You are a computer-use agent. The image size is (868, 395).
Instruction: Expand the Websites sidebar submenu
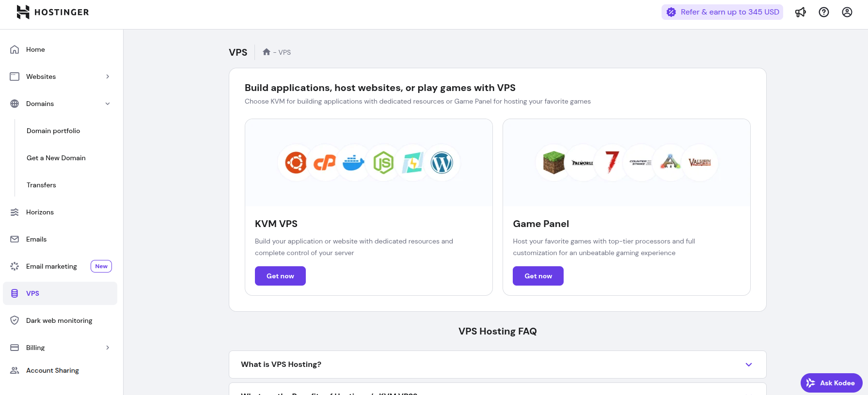pyautogui.click(x=108, y=76)
